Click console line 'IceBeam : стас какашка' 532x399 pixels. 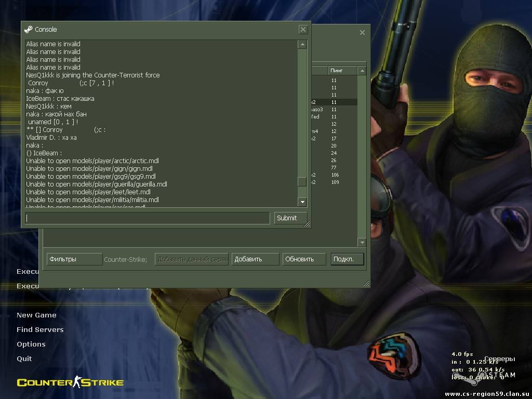tap(60, 99)
